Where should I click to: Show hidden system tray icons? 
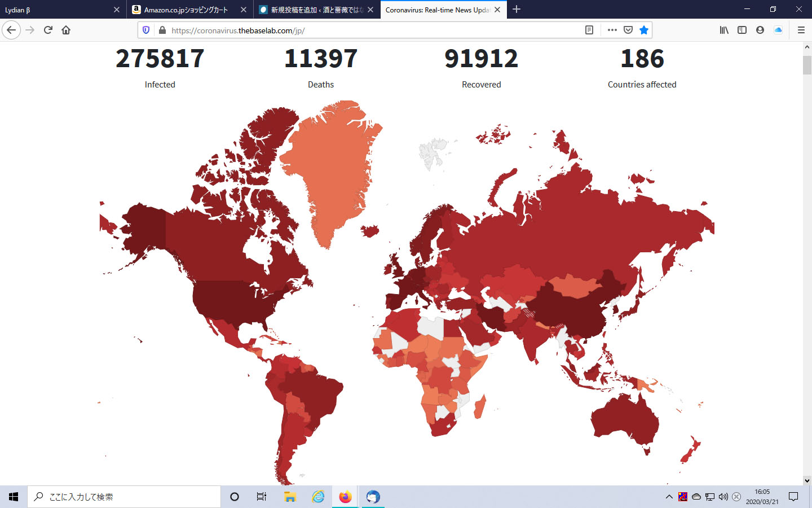[x=669, y=497]
